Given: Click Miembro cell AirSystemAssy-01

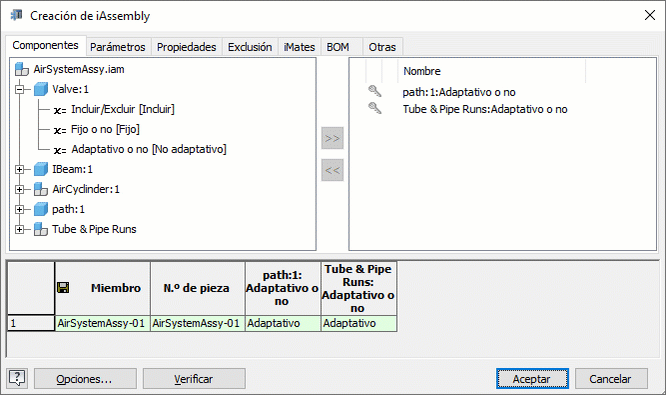Looking at the screenshot, I should coord(102,323).
